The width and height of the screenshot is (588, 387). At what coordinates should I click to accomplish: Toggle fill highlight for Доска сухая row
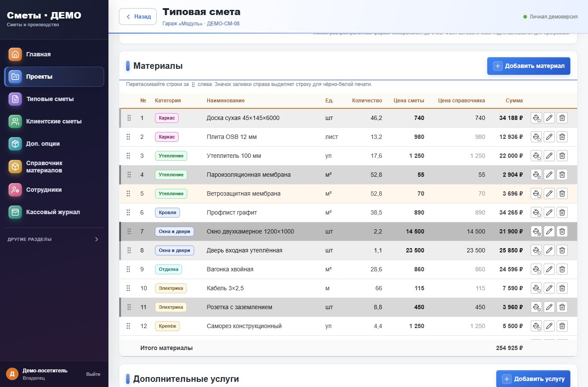tap(536, 118)
